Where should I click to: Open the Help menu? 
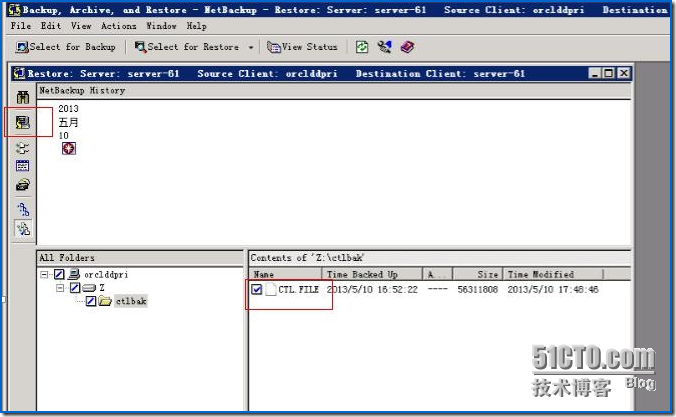click(x=197, y=26)
